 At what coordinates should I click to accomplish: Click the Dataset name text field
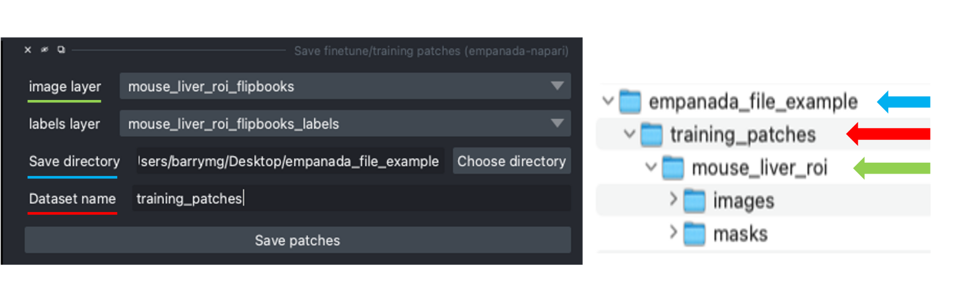351,198
